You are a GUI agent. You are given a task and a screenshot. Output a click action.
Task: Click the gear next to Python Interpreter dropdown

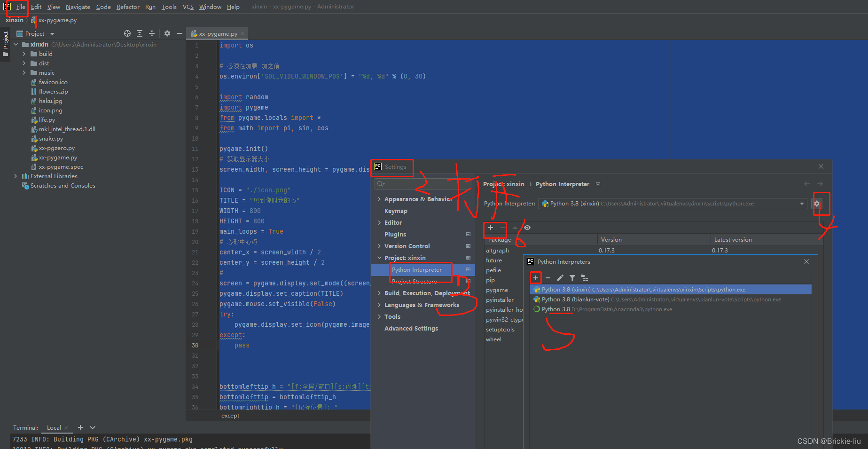(x=817, y=204)
